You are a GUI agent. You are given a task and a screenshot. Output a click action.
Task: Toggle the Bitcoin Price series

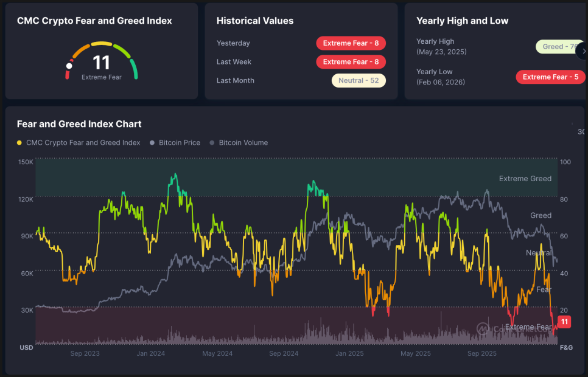(179, 143)
